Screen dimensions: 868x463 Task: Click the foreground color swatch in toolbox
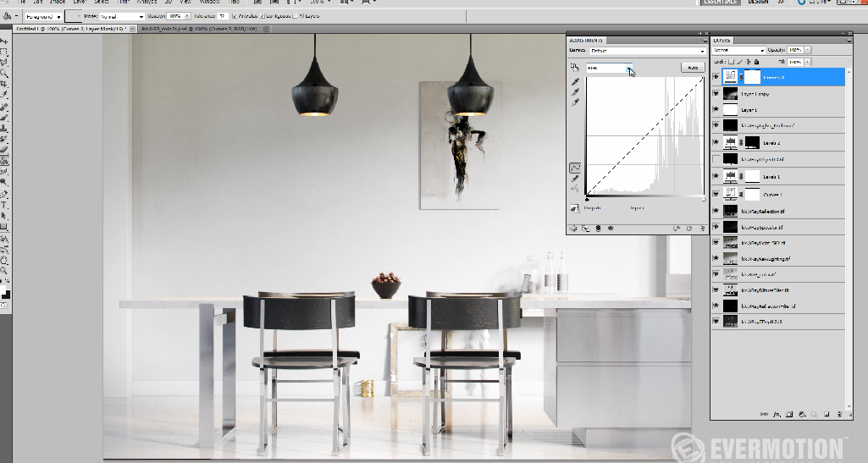click(x=3, y=290)
